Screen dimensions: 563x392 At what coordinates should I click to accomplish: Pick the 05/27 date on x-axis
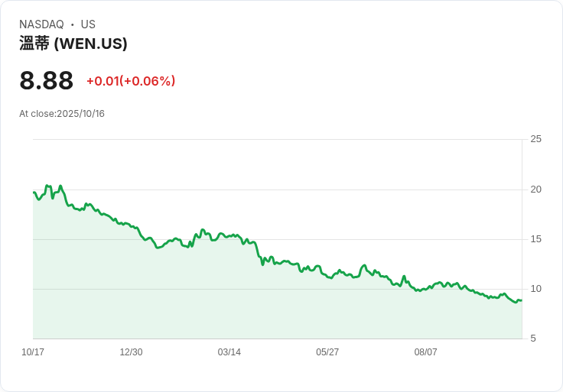click(327, 352)
